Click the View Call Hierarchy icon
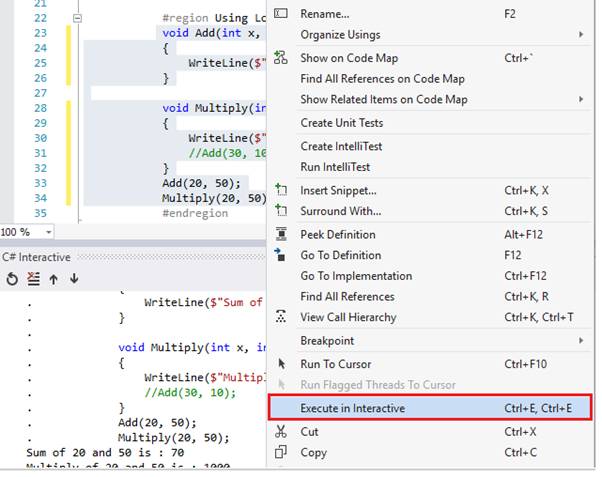The image size is (602, 477). point(280,318)
